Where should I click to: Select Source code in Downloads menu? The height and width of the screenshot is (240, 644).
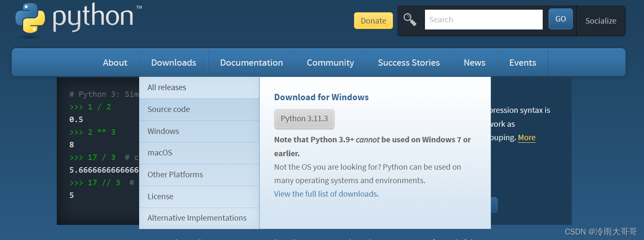(x=169, y=109)
